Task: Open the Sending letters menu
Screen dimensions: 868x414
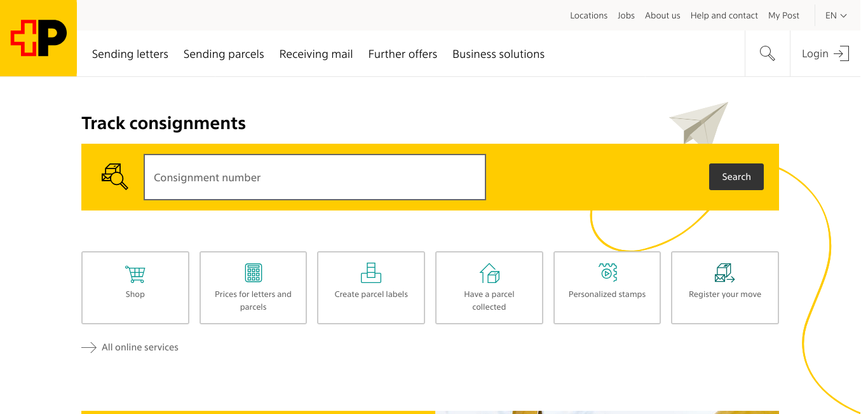Action: 130,54
